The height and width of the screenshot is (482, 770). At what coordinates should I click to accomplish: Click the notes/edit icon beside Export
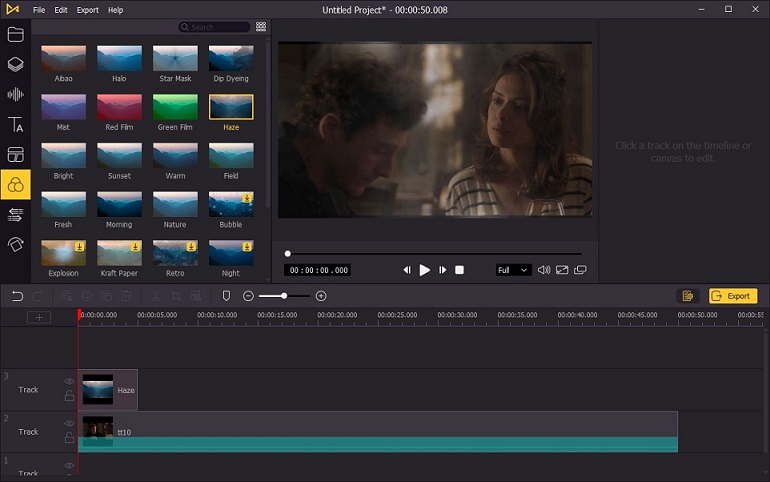pyautogui.click(x=688, y=295)
